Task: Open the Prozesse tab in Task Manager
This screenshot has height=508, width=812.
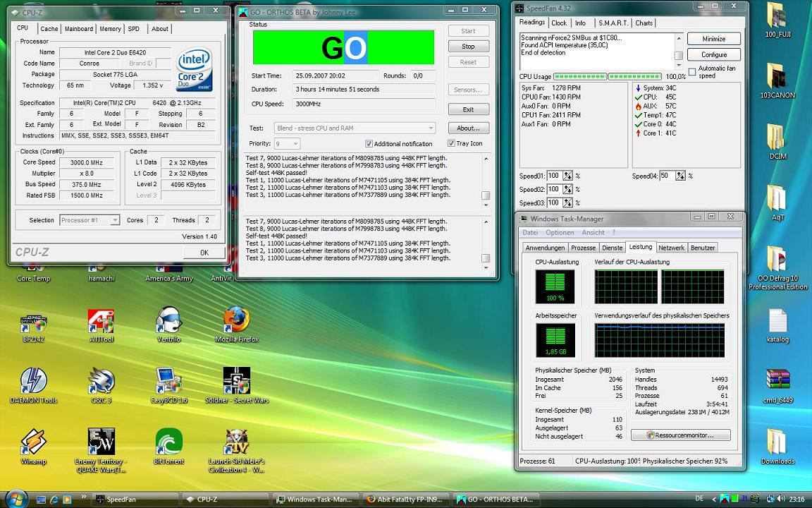Action: (583, 248)
